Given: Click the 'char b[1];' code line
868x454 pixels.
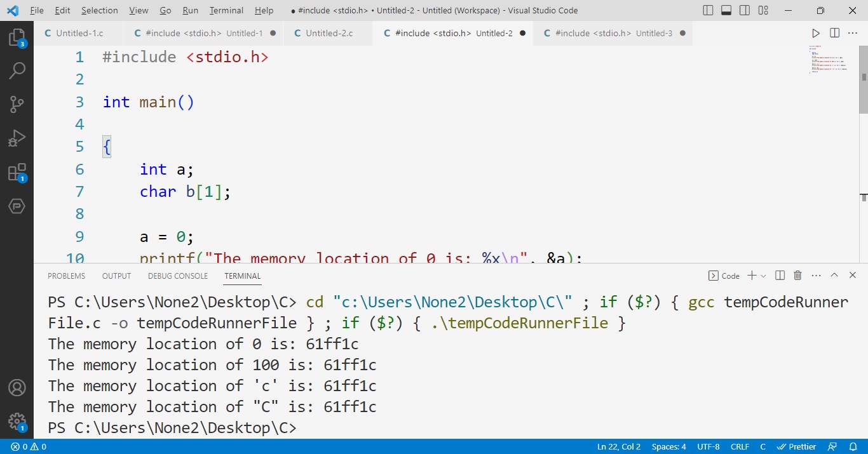Looking at the screenshot, I should pos(185,191).
